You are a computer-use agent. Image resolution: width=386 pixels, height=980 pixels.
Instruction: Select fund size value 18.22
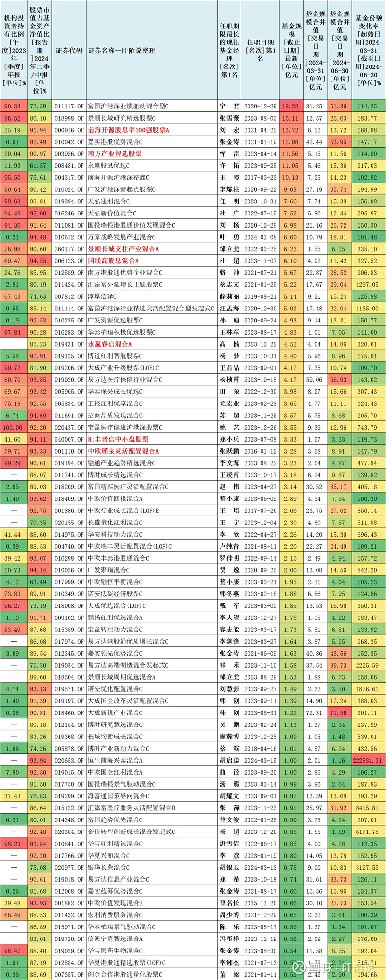[x=290, y=106]
